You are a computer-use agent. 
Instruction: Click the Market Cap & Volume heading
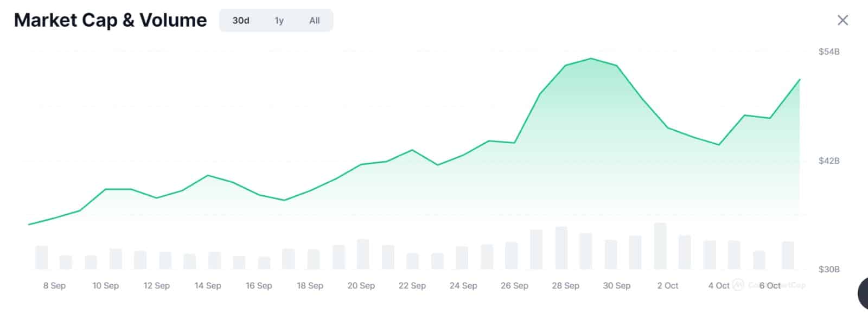click(110, 21)
